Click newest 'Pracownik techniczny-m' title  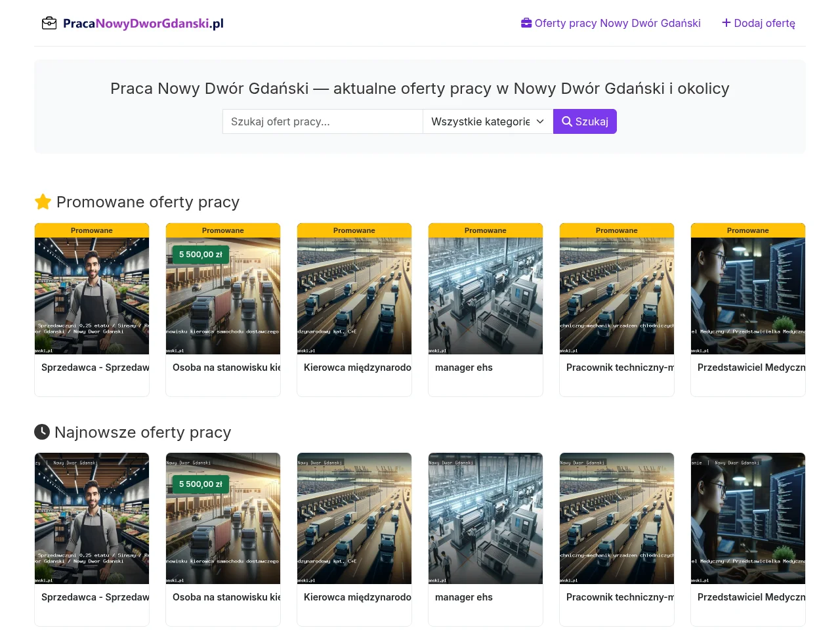point(620,597)
